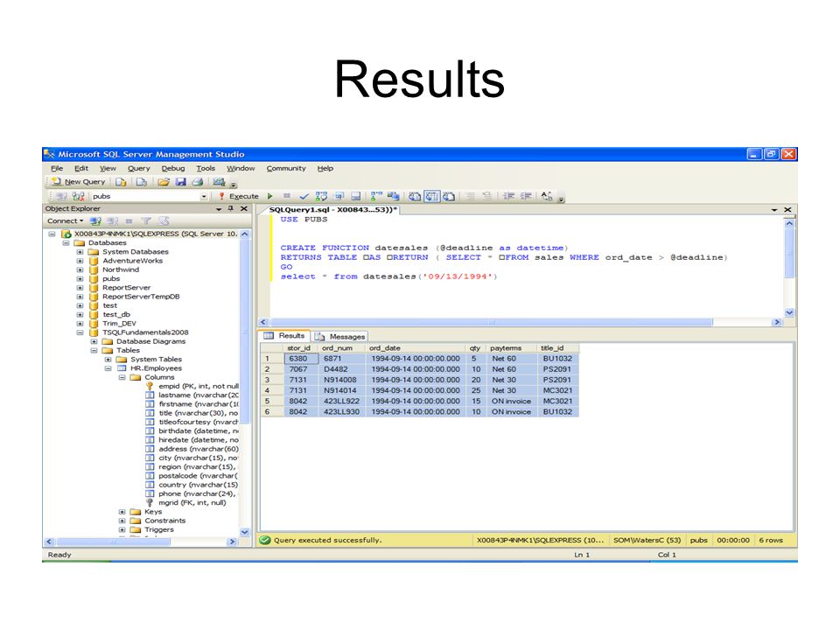Open the Community menu
Viewport: 840px width, 630px height.
tap(286, 168)
